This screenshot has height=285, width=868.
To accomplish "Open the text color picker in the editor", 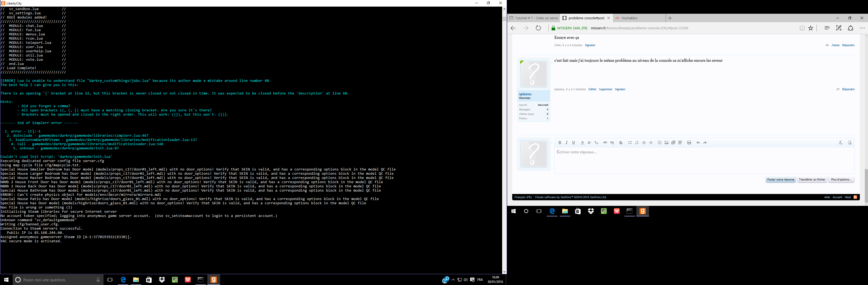I will tap(582, 143).
